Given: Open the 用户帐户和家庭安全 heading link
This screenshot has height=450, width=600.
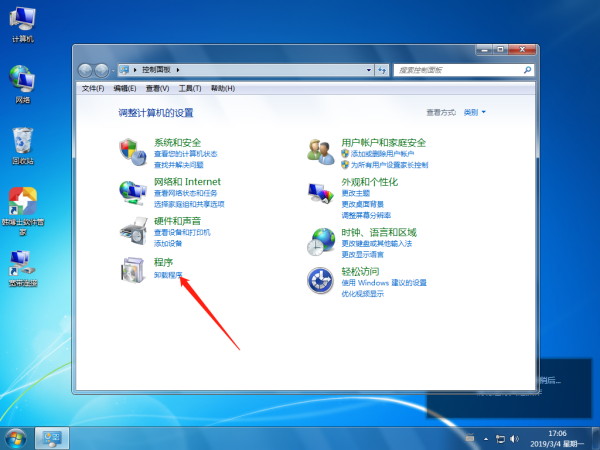Looking at the screenshot, I should pyautogui.click(x=383, y=143).
